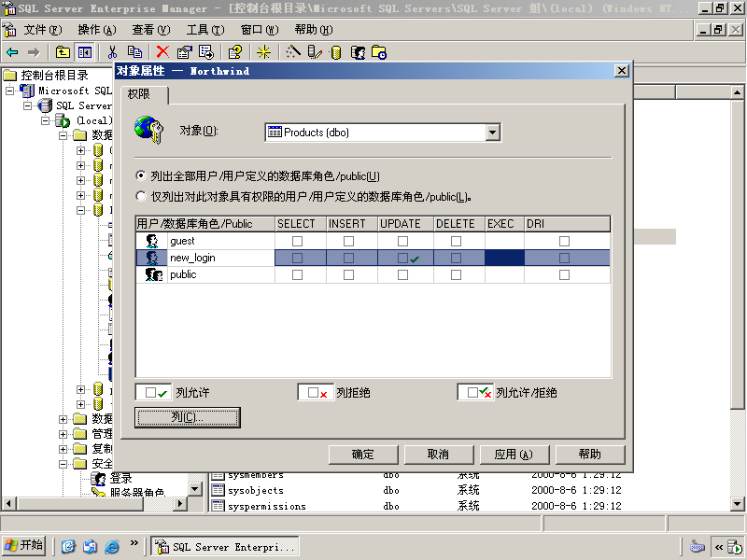Click the sysobjects table icon in background list
Screen dimensions: 747x560
pyautogui.click(x=218, y=490)
